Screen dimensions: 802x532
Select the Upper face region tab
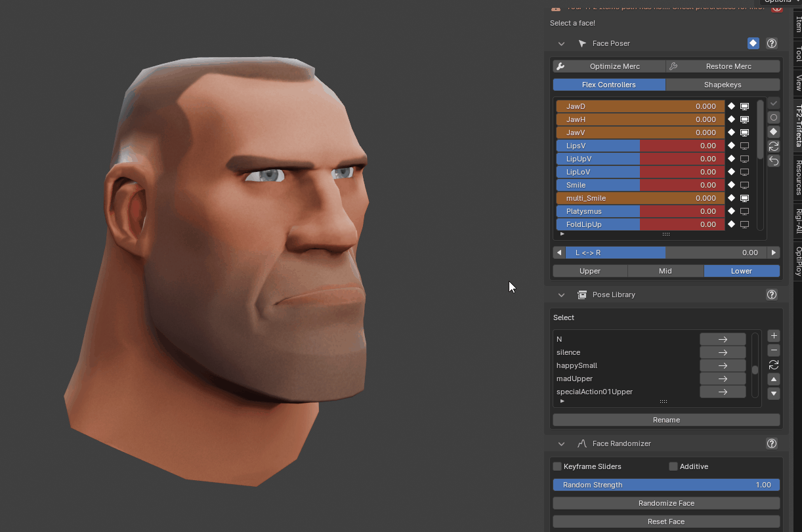pos(590,271)
